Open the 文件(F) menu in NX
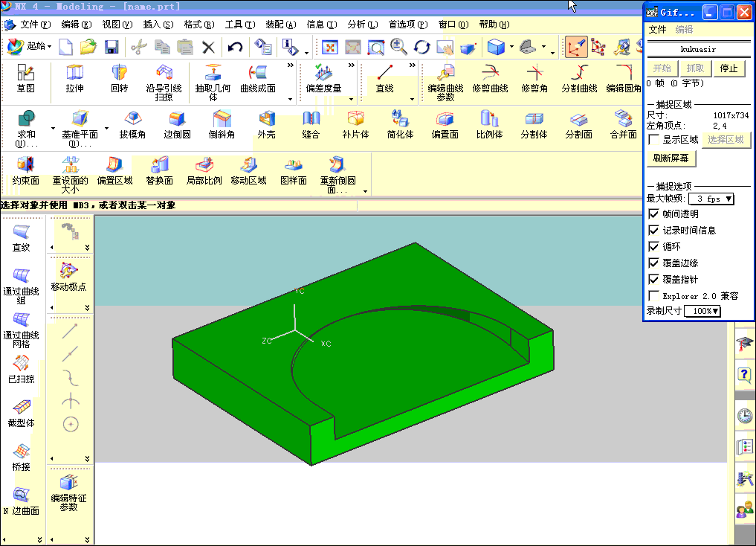Viewport: 756px width, 546px height. coord(35,24)
